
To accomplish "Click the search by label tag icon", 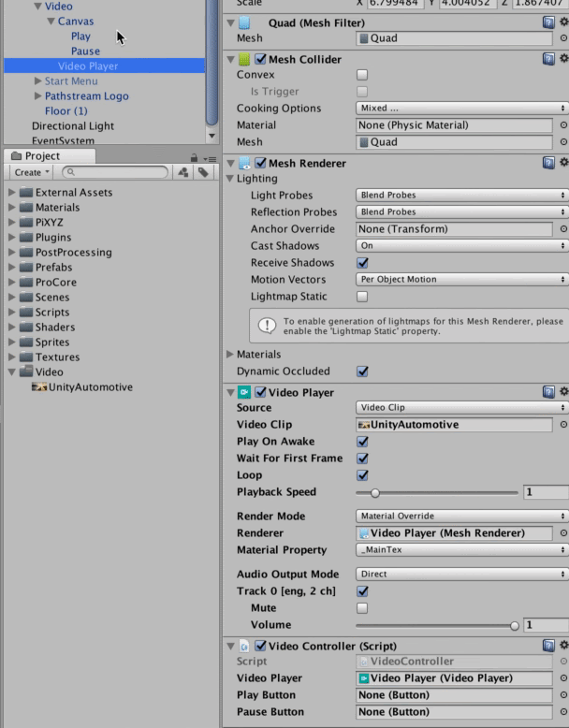I will tap(201, 173).
